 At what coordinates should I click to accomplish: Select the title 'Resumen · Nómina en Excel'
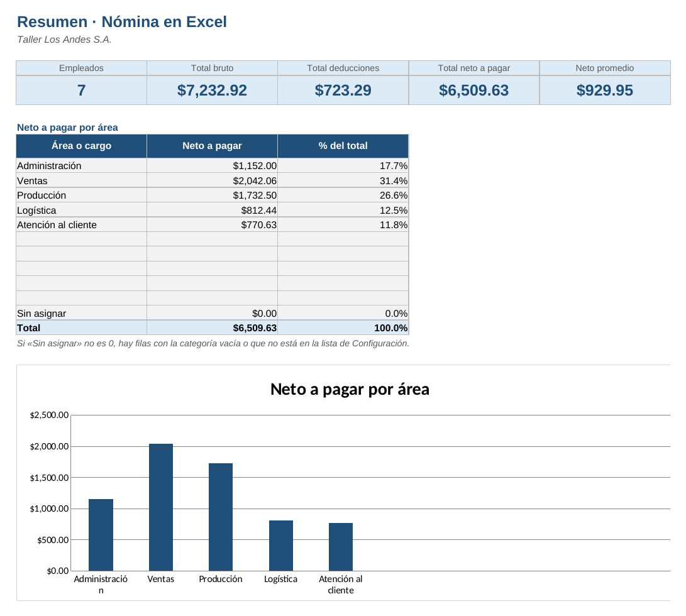(x=121, y=22)
